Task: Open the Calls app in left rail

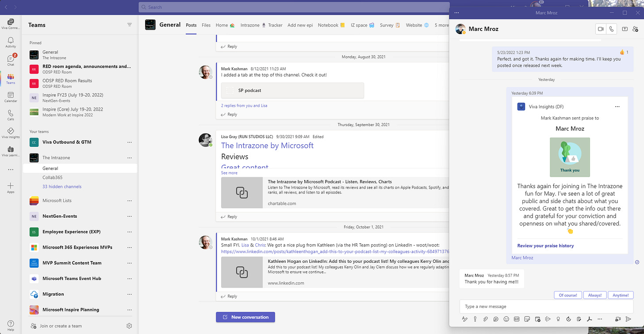Action: 11,115
